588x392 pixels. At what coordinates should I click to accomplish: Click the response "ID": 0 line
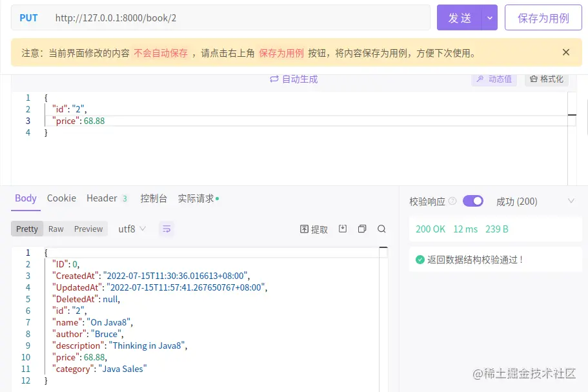pos(66,264)
